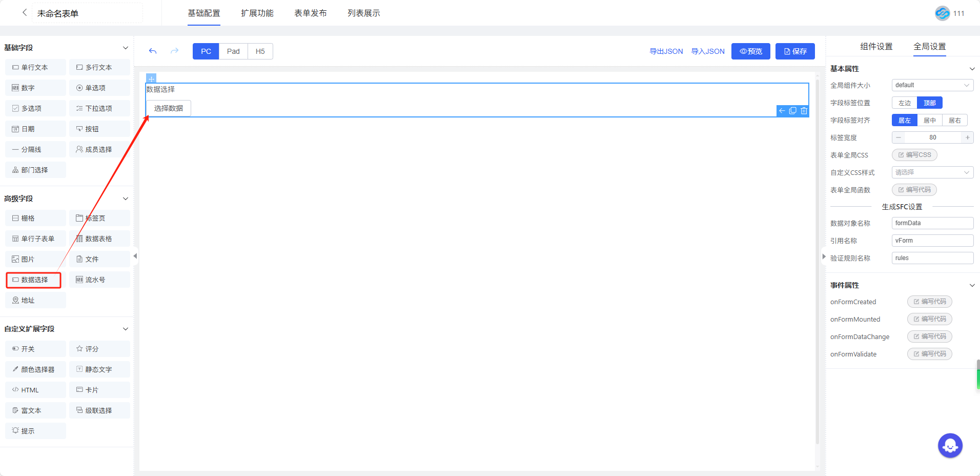Click the back arrow beside form name
The image size is (980, 476).
24,13
